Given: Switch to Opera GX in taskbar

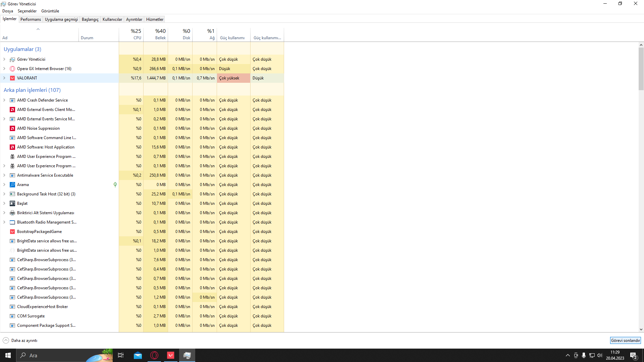Looking at the screenshot, I should click(154, 355).
